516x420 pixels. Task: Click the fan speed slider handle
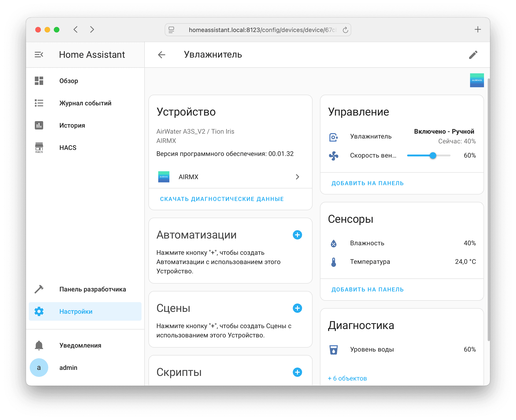[433, 155]
